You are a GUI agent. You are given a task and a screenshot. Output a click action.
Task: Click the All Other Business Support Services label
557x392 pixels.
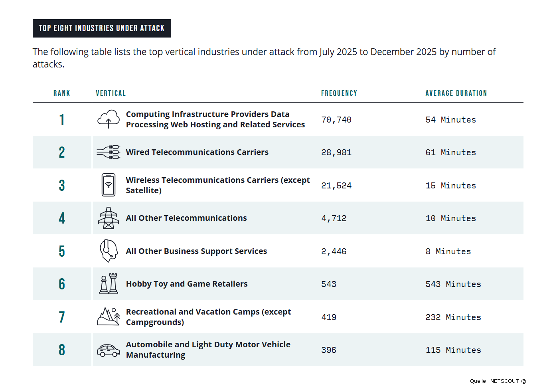pos(196,251)
